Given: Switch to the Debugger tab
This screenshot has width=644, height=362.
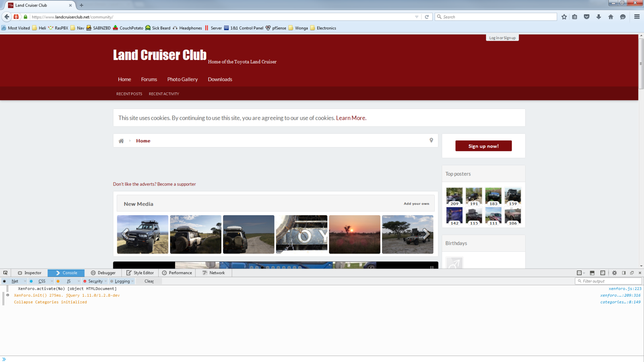Looking at the screenshot, I should [x=103, y=273].
